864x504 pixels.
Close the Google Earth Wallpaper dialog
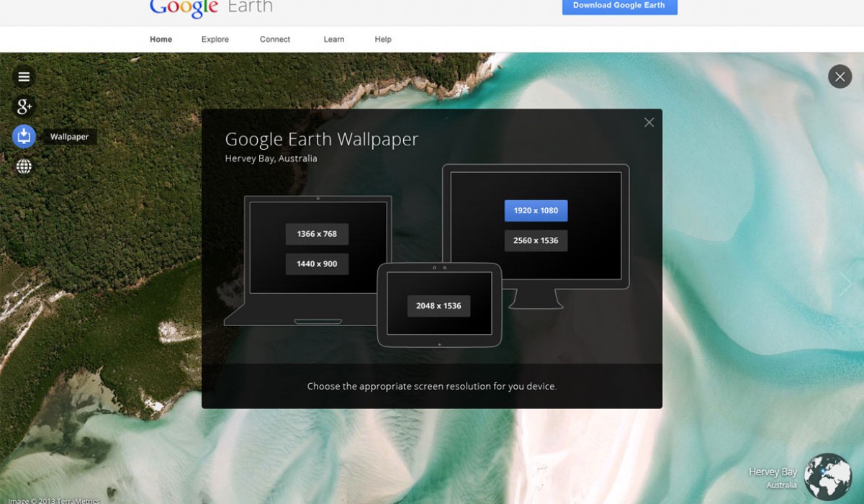point(649,122)
